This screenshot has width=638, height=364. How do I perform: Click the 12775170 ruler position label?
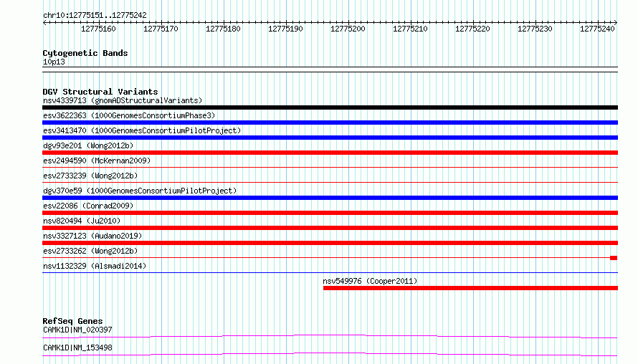click(161, 29)
